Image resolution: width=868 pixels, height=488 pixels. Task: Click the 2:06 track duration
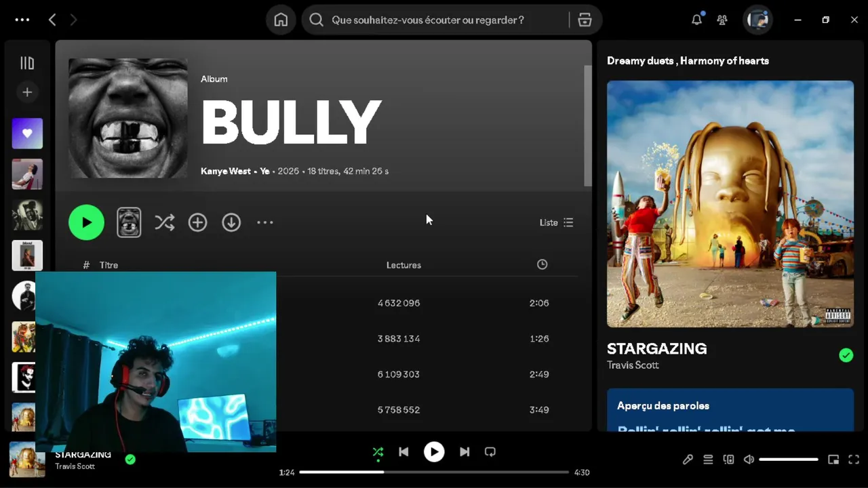pos(539,303)
